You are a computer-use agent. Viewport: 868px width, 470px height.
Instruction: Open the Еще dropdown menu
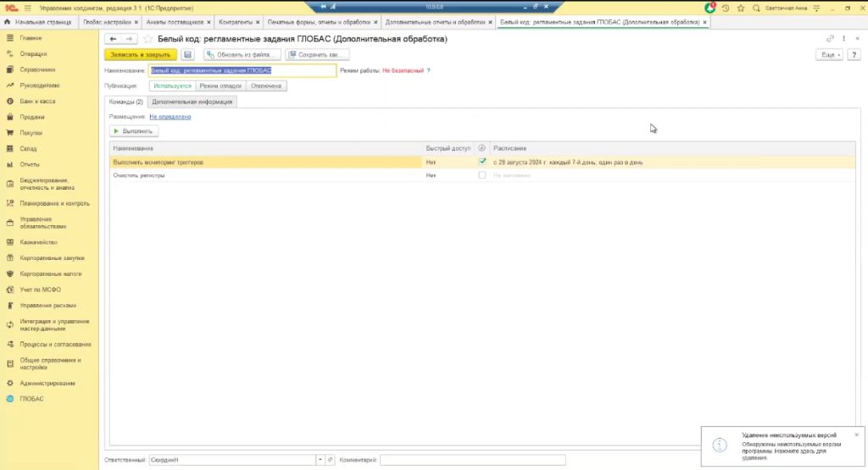[828, 55]
